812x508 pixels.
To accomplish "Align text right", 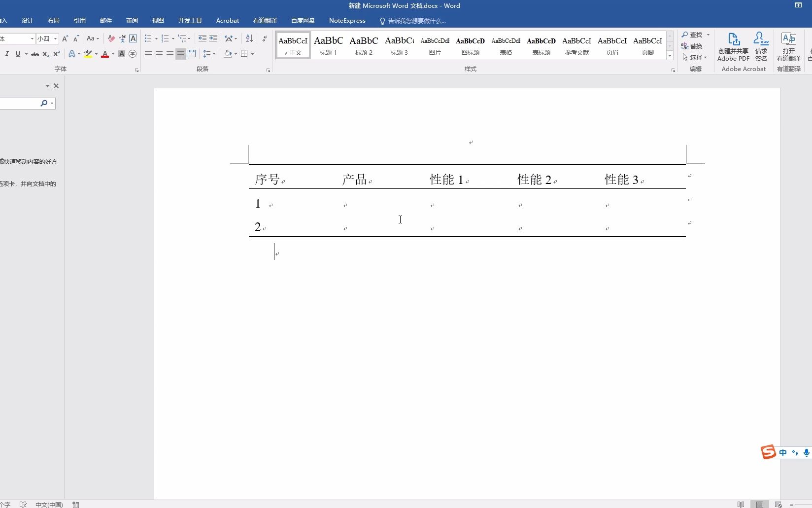I will pyautogui.click(x=170, y=54).
